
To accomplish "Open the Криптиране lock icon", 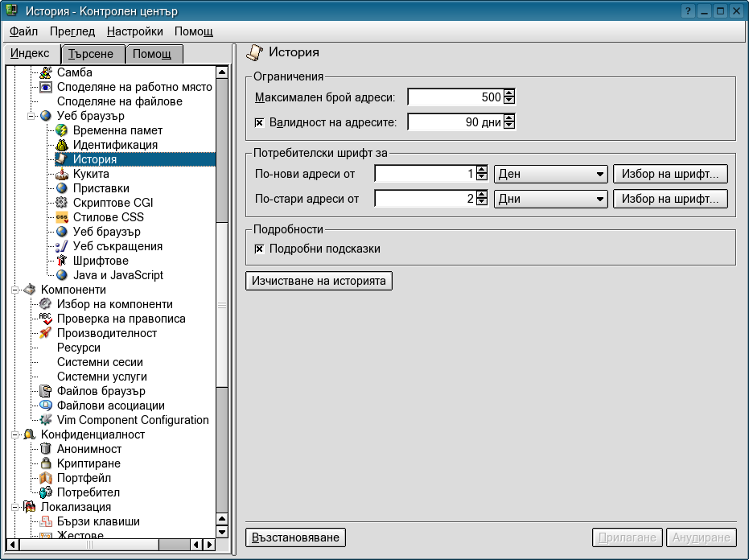I will pos(46,463).
